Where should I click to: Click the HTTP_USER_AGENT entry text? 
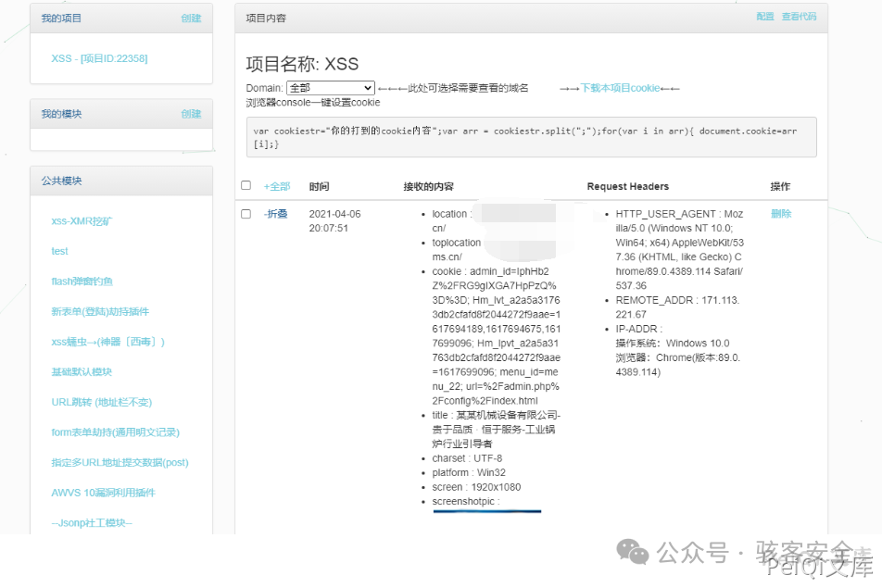[679, 250]
